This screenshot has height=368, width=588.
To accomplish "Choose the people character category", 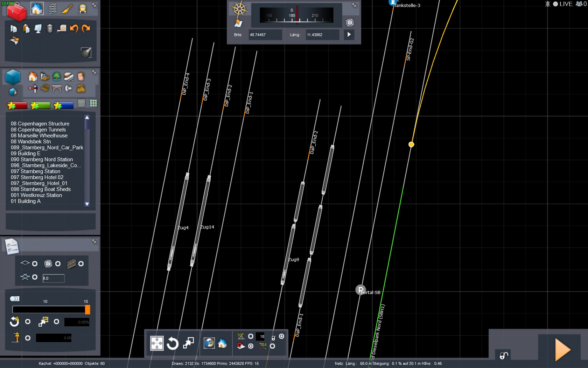I will click(81, 76).
